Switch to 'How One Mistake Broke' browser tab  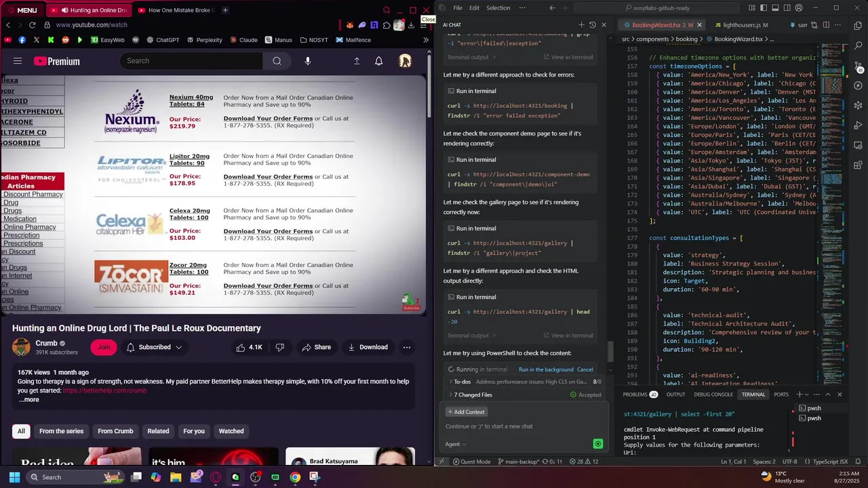point(175,10)
